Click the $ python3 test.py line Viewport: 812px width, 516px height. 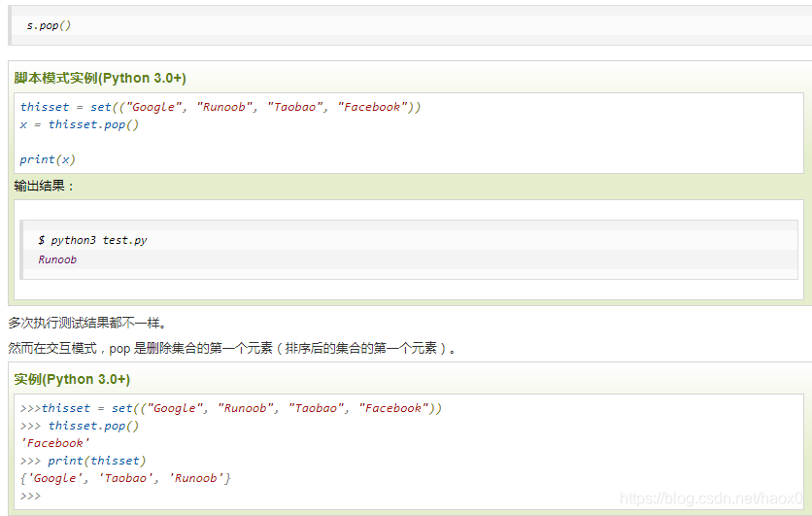point(92,240)
